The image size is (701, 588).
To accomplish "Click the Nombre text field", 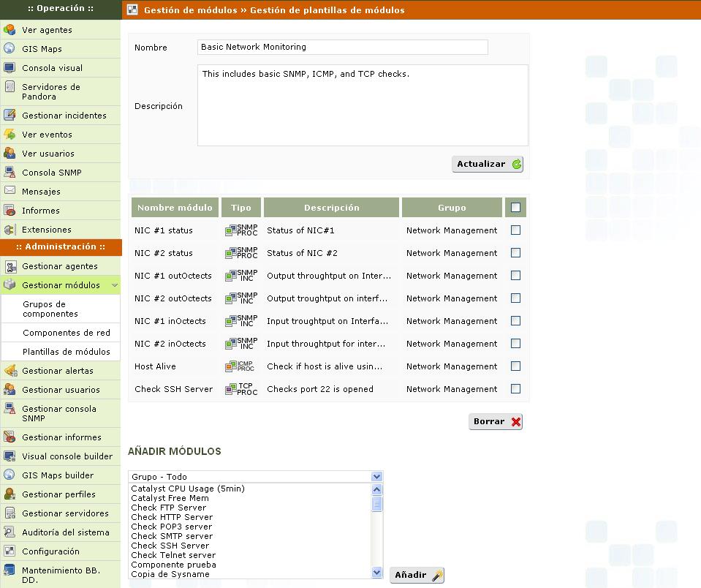I will pyautogui.click(x=342, y=47).
